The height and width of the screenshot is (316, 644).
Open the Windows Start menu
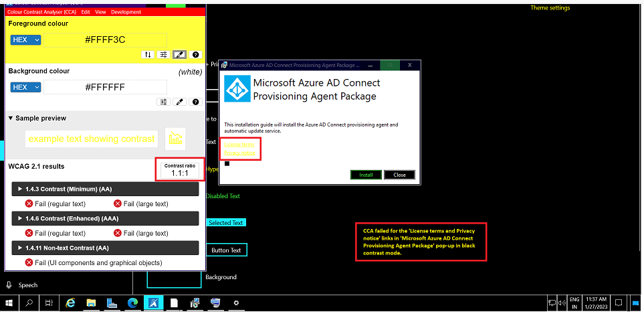(x=9, y=303)
